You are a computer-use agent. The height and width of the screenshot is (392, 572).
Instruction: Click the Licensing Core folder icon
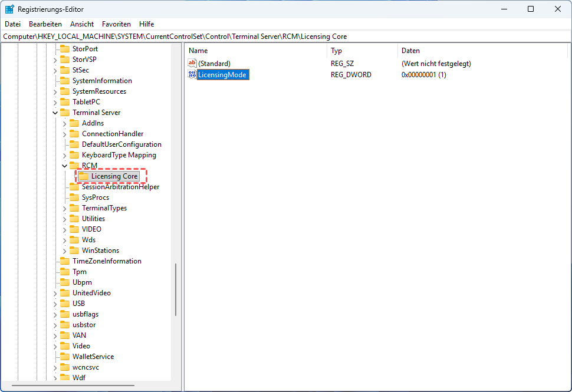[x=84, y=176]
